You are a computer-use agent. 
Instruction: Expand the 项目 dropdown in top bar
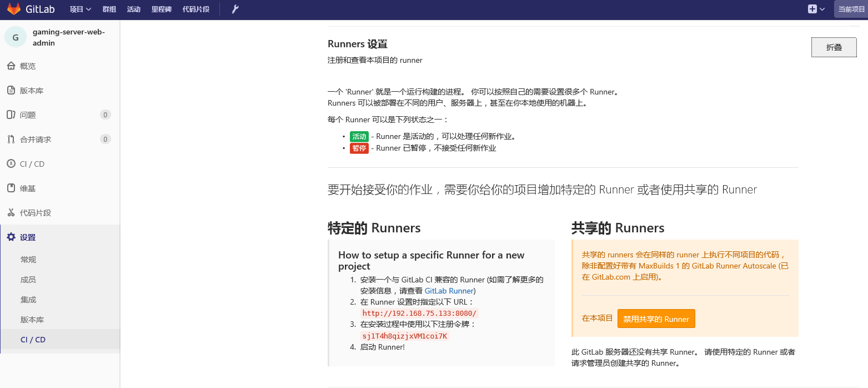pyautogui.click(x=81, y=9)
